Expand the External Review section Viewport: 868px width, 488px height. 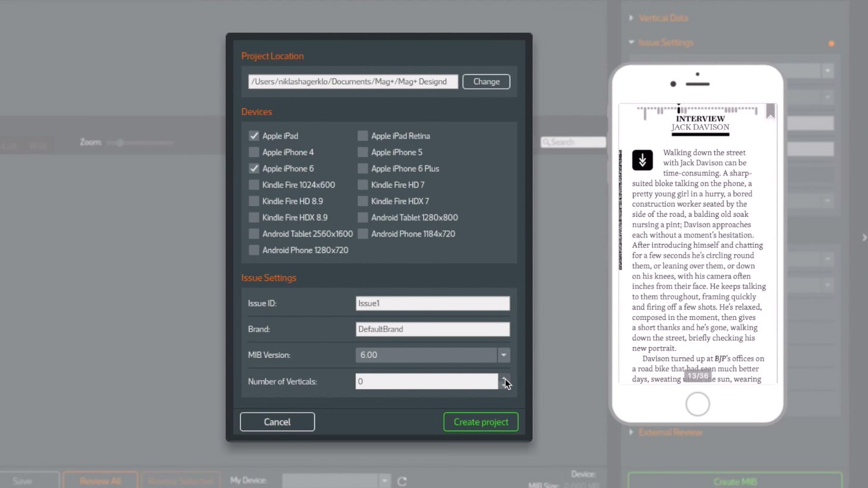pos(631,432)
